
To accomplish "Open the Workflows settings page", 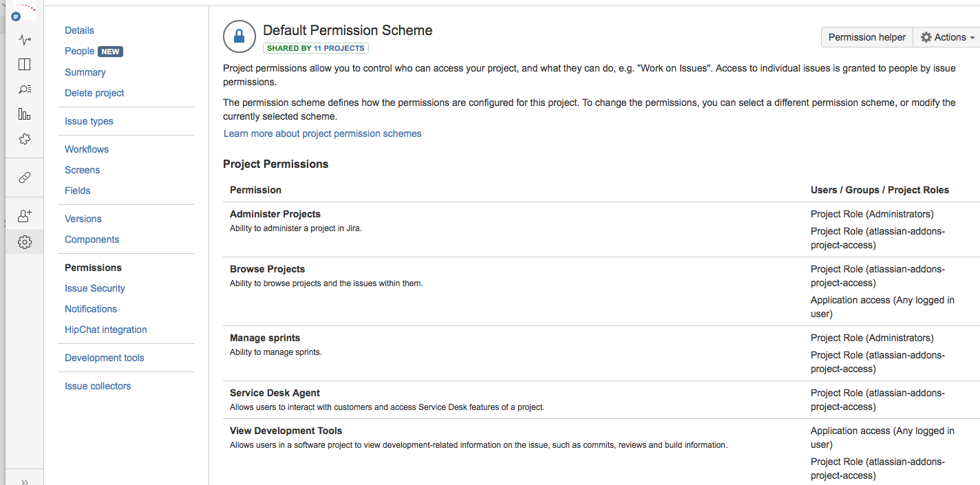I will pyautogui.click(x=87, y=149).
